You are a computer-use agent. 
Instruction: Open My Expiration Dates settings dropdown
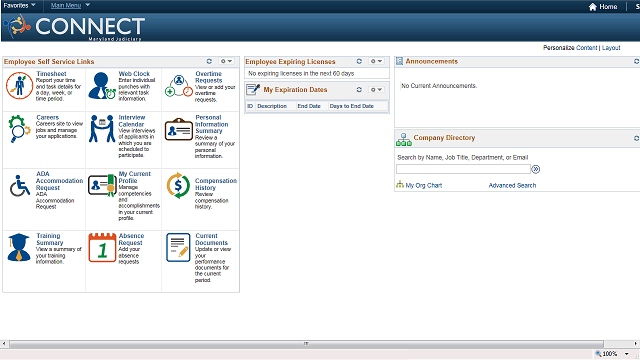(x=376, y=89)
